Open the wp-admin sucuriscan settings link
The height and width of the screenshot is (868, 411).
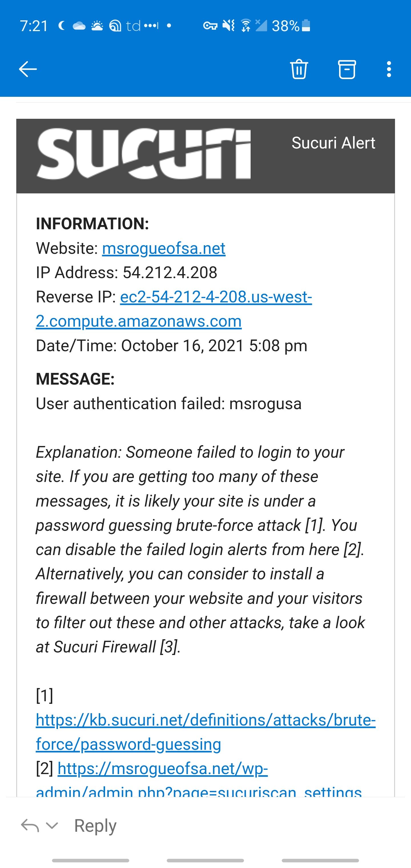pyautogui.click(x=162, y=769)
